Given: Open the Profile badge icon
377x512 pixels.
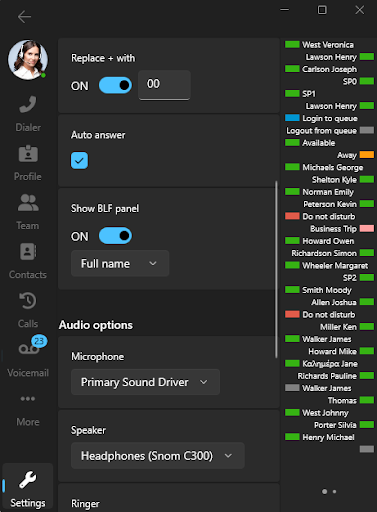Looking at the screenshot, I should pyautogui.click(x=28, y=154).
